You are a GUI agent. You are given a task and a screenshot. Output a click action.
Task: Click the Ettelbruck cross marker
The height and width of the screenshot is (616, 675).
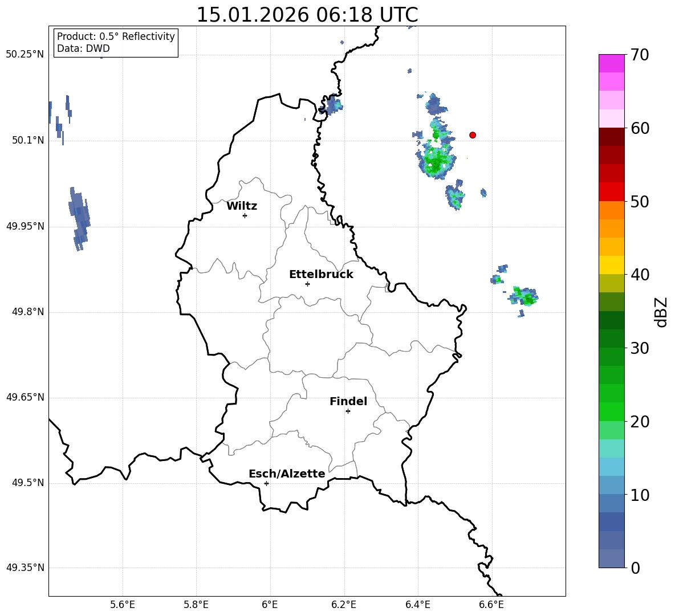(307, 284)
